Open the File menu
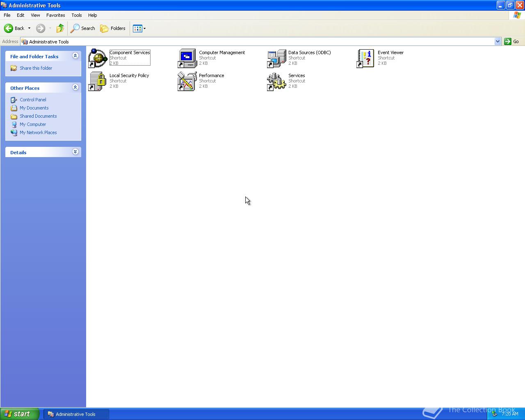525x420 pixels. [7, 15]
